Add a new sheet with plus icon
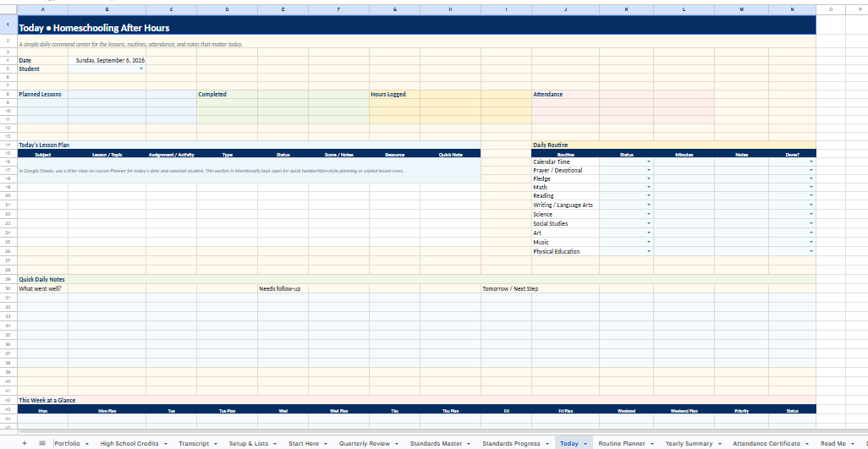868x449 pixels. 24,443
